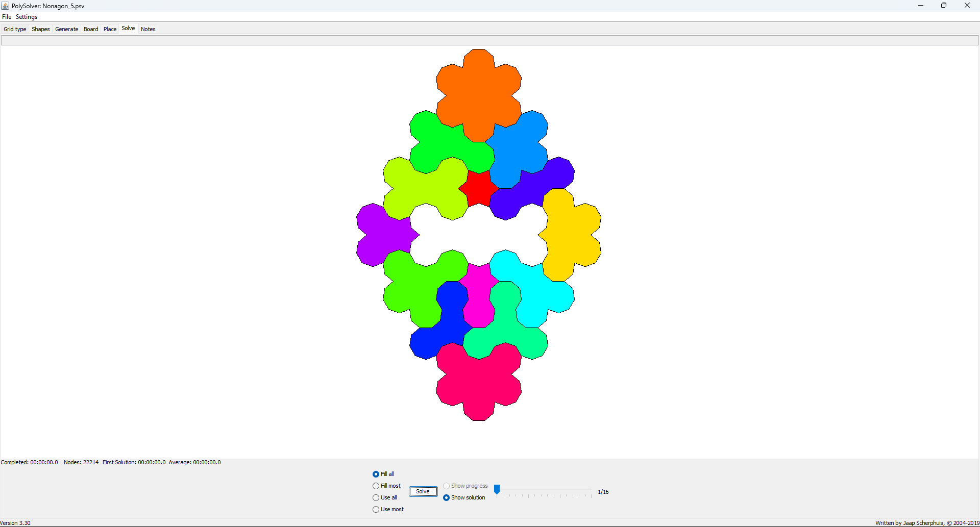
Task: Select the Show solution radio option
Action: [x=464, y=497]
